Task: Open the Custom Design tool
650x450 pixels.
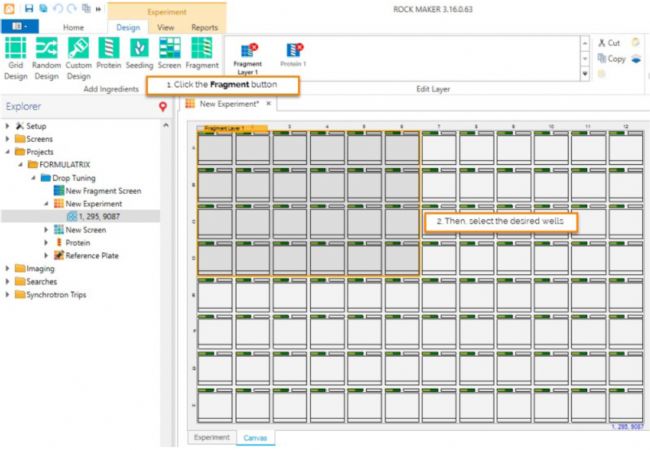Action: pyautogui.click(x=78, y=54)
